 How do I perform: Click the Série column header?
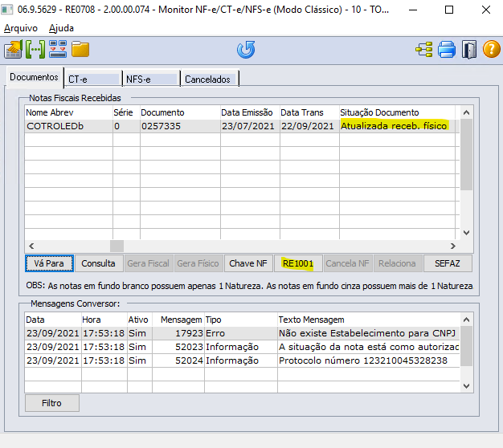tap(126, 112)
